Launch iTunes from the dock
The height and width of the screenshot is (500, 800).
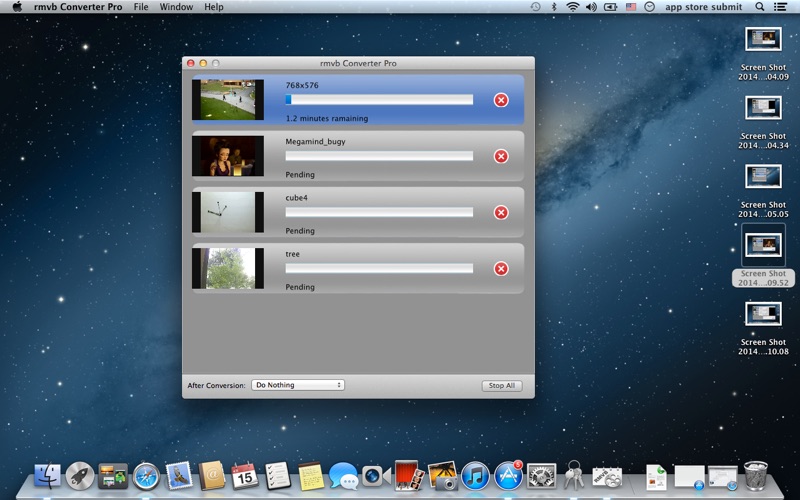coord(475,476)
